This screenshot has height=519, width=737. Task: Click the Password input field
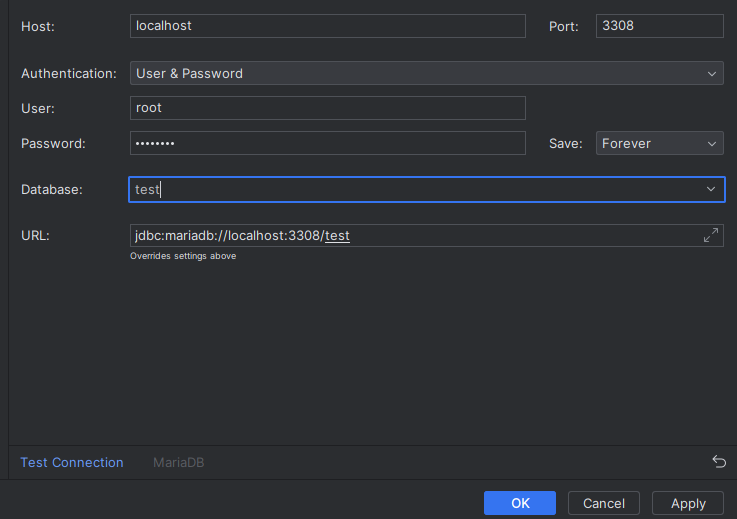click(328, 143)
